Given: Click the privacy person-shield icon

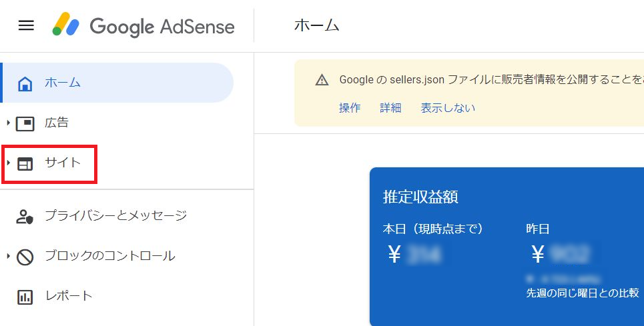Looking at the screenshot, I should (x=25, y=217).
